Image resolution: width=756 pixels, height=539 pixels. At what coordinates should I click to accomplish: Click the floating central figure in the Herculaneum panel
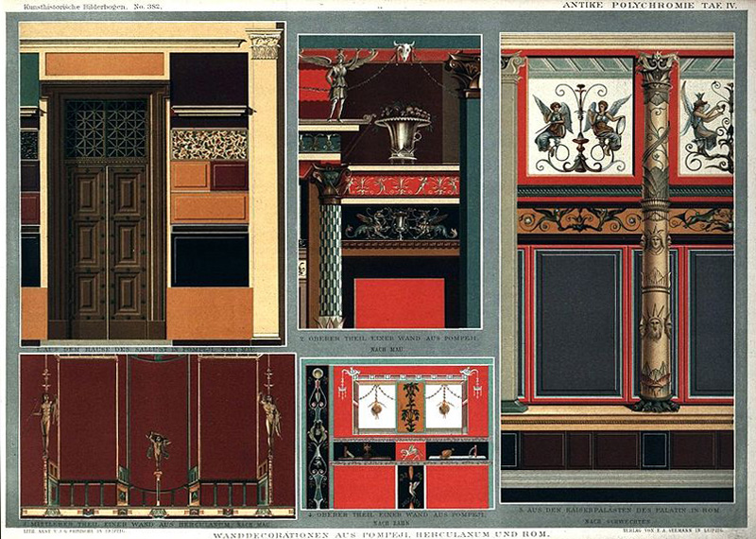158,448
